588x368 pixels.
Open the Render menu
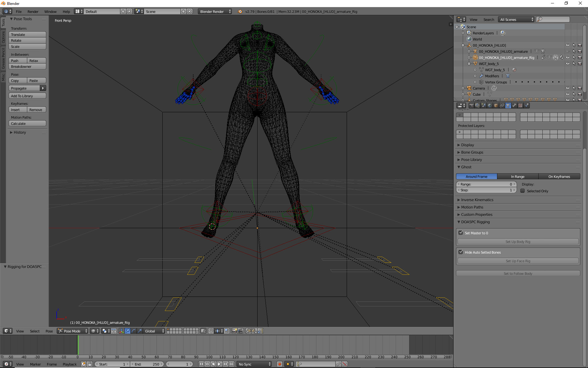(x=33, y=11)
